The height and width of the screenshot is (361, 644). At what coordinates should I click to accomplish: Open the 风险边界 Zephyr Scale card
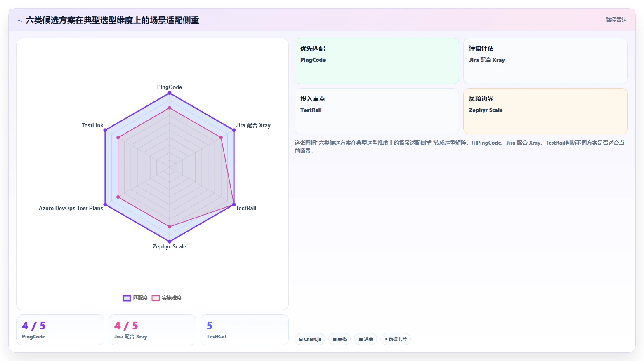coord(545,111)
